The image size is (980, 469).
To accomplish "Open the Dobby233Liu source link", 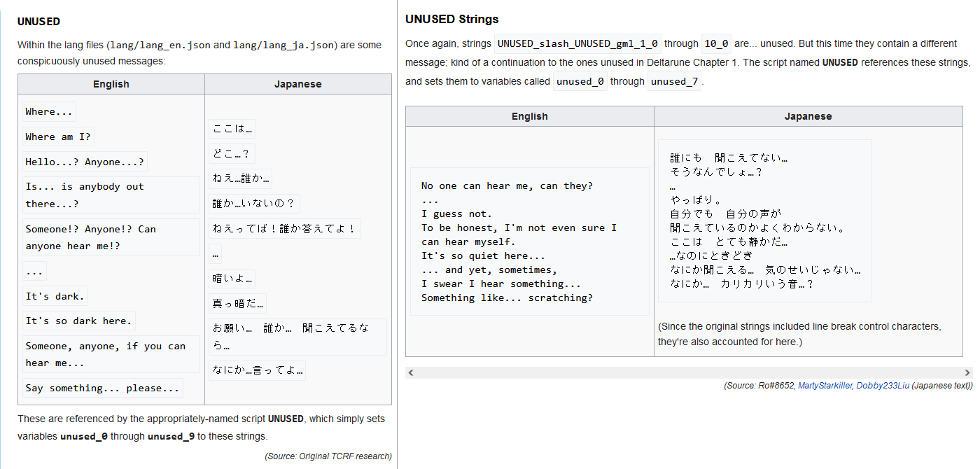I will (883, 386).
